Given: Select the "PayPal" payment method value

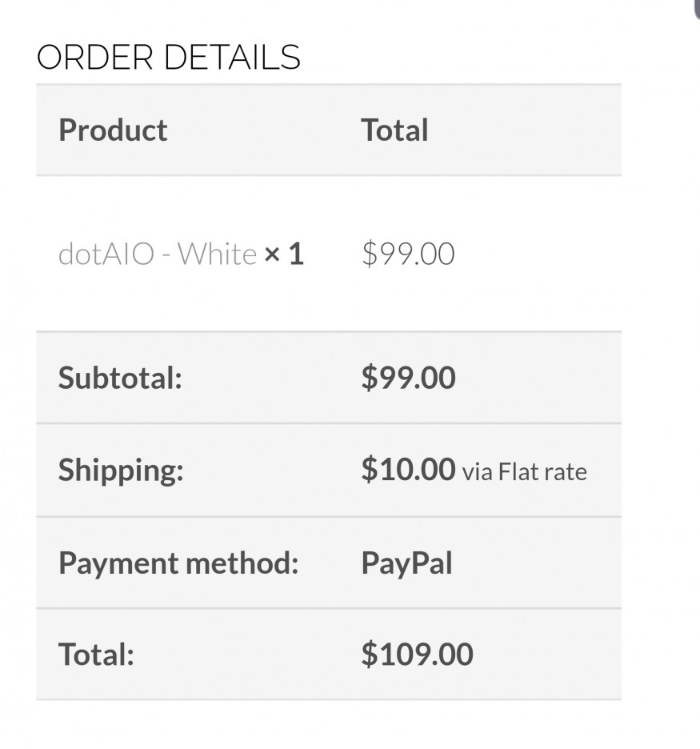Looking at the screenshot, I should 406,563.
